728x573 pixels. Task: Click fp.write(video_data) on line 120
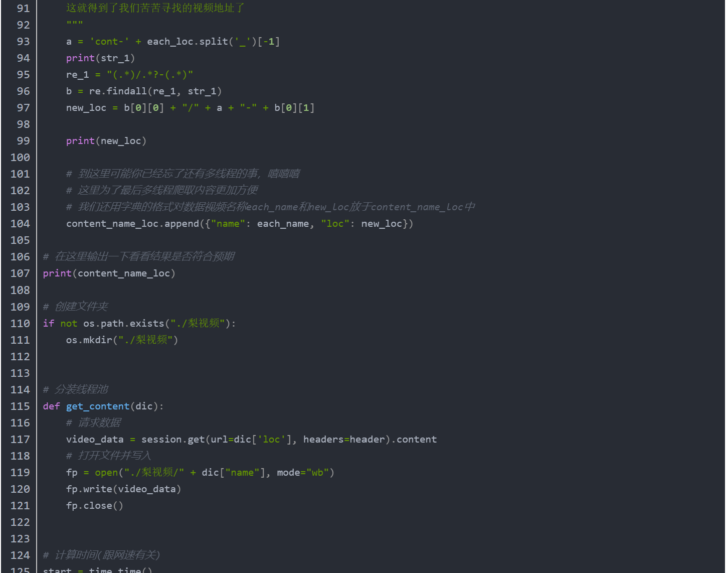pos(124,489)
